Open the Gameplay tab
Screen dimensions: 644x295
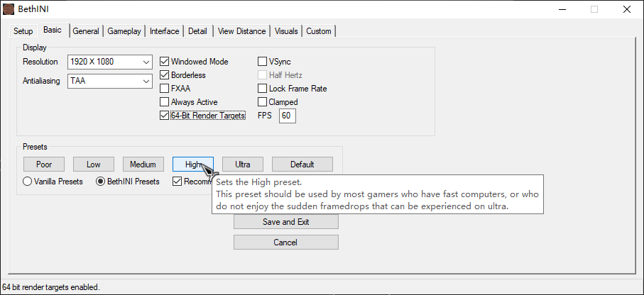pos(124,31)
